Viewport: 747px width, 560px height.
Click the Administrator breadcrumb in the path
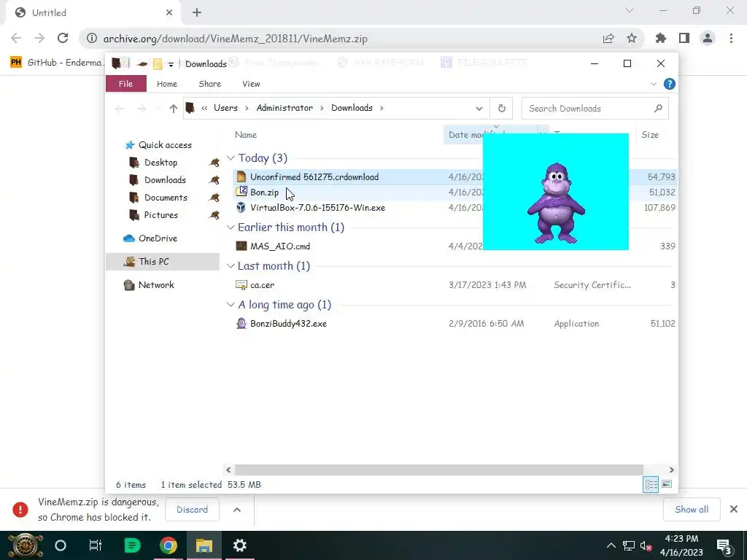[285, 108]
